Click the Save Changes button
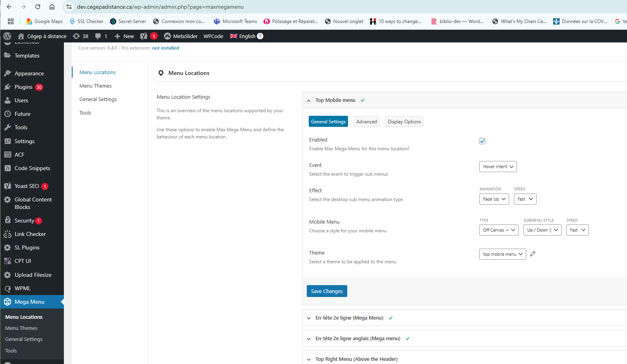 327,291
